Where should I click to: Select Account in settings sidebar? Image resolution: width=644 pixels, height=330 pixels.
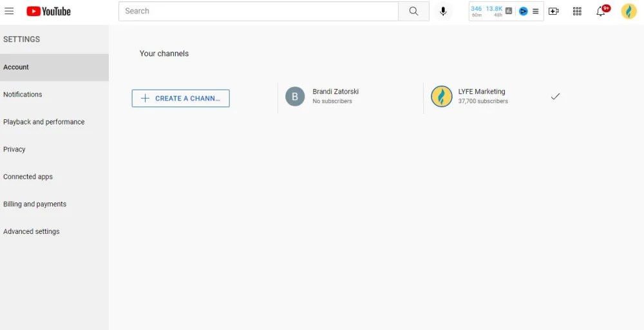54,67
